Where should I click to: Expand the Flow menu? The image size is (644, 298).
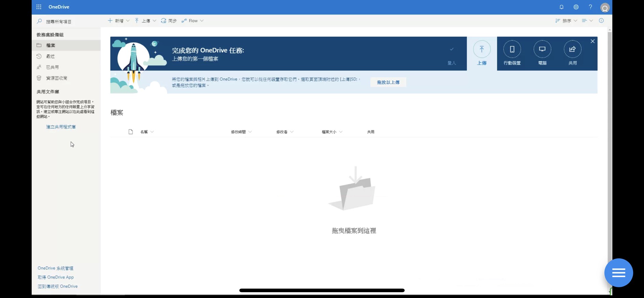[x=192, y=21]
